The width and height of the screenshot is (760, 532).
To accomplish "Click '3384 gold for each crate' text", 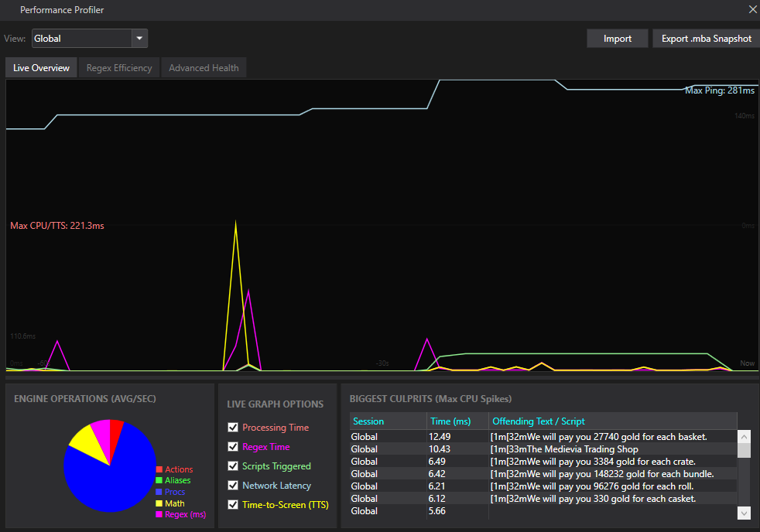I will [645, 462].
